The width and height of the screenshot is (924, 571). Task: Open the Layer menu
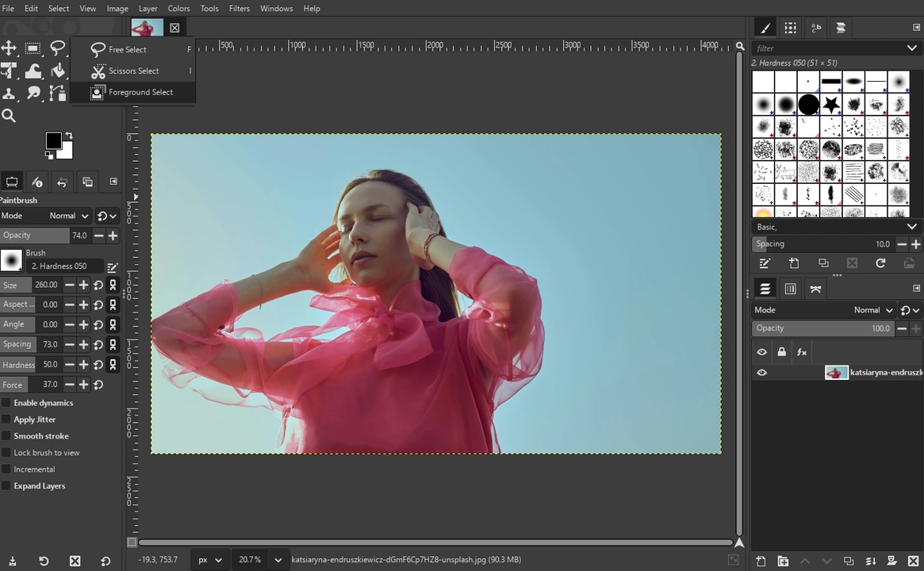coord(148,8)
